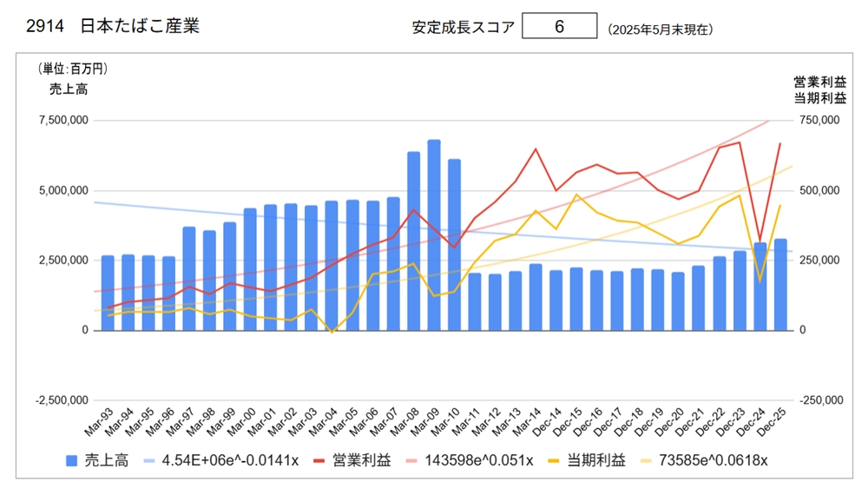The image size is (868, 495).
Task: Click the Dec-25 x-axis label
Action: (771, 422)
